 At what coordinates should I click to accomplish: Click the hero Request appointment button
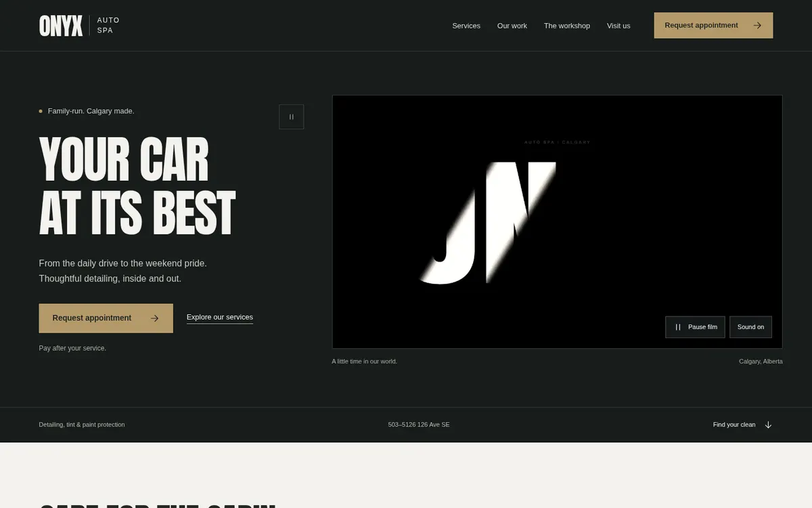click(106, 318)
